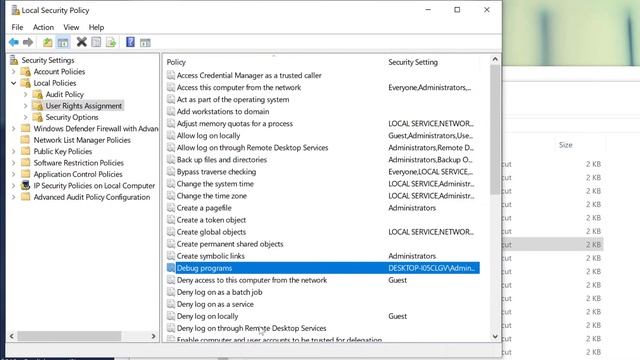Click Size column header in background window
640x360 pixels.
click(x=566, y=145)
